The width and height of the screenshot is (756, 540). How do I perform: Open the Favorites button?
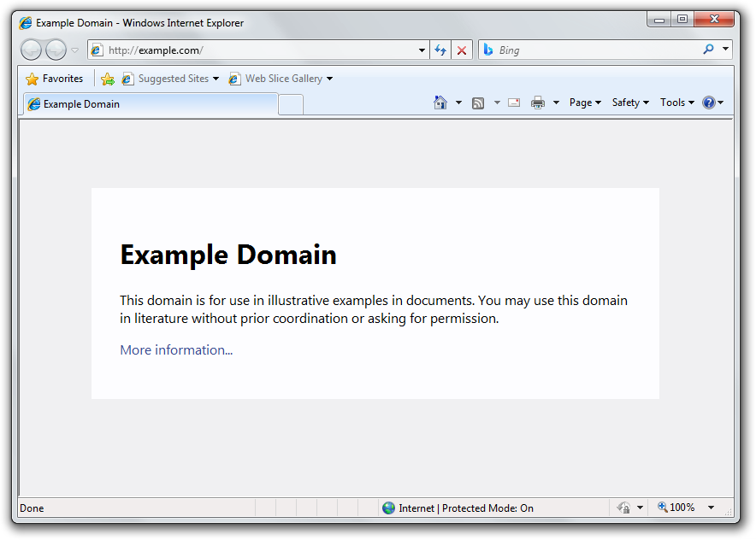tap(55, 79)
